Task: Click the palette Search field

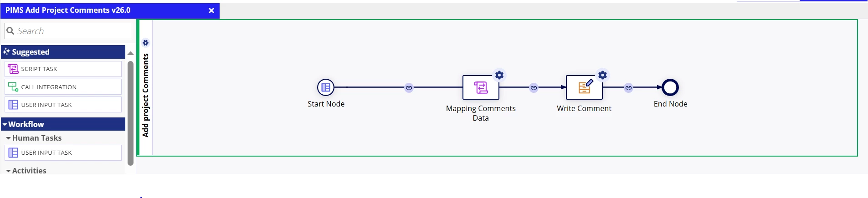Action: pyautogui.click(x=68, y=31)
